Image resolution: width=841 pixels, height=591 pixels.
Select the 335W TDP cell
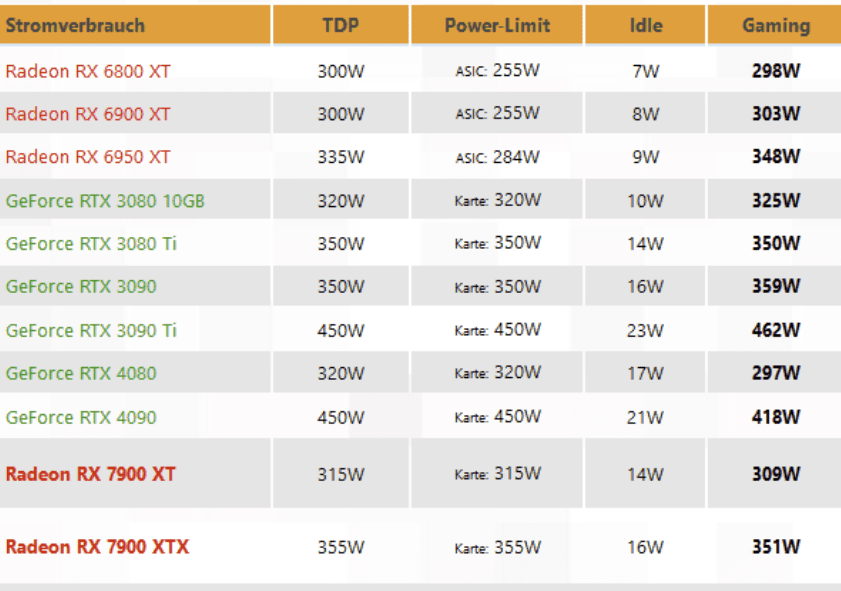(341, 157)
